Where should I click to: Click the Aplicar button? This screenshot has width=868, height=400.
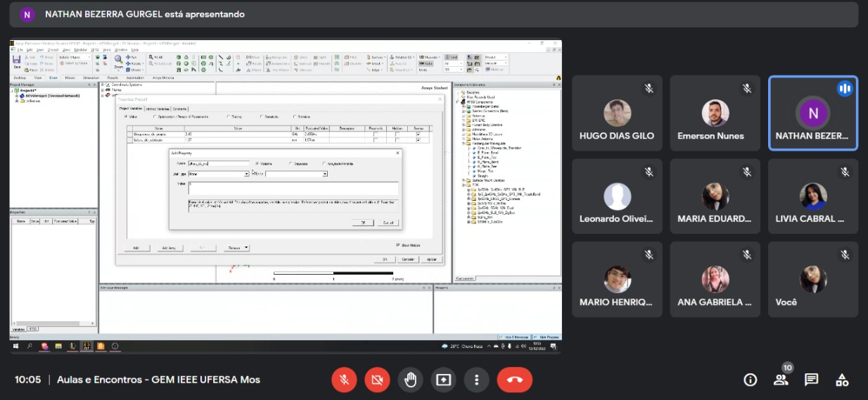click(x=431, y=259)
